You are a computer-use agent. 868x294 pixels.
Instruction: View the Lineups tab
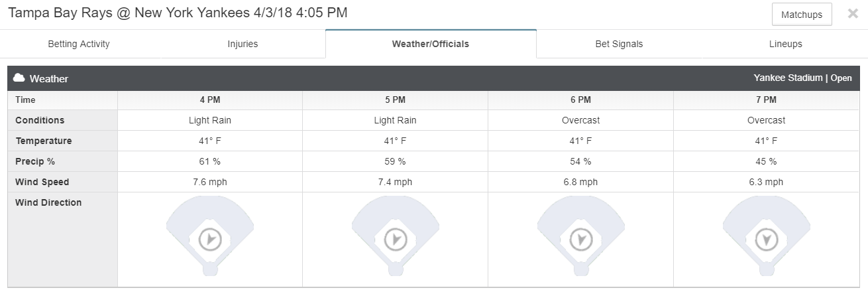point(785,44)
